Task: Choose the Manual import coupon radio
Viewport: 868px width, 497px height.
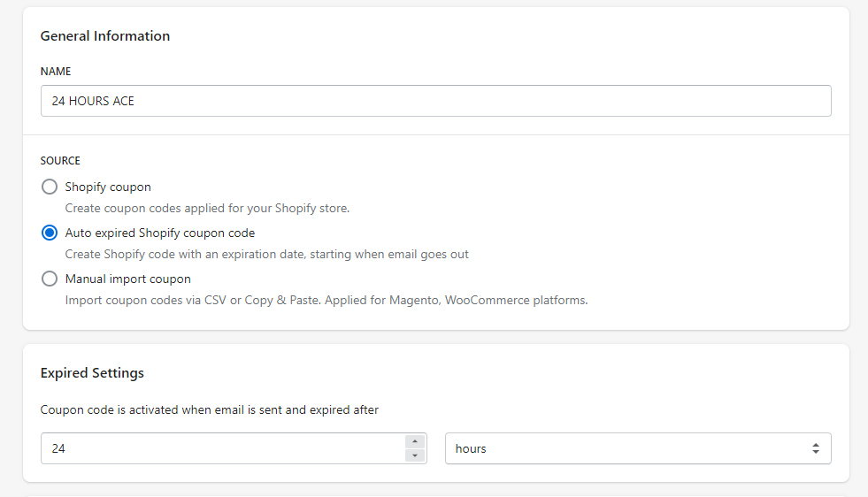Action: (50, 279)
